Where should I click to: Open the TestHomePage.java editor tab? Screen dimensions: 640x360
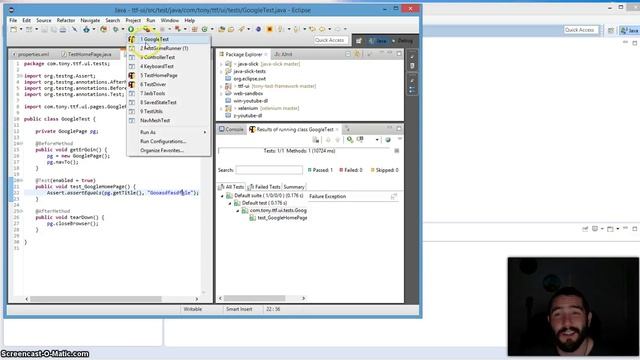[x=87, y=54]
